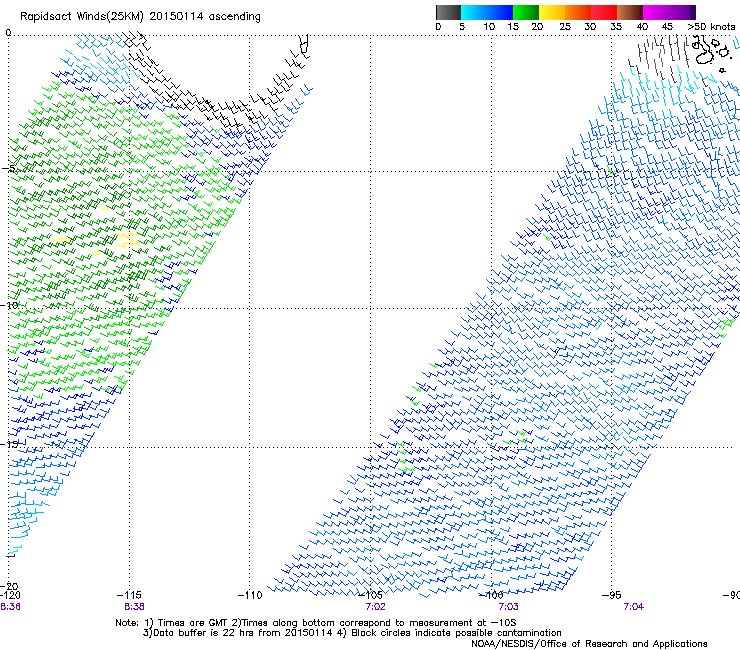Click the note line '3)Data buffer is 22 hrs'
Image resolution: width=740 pixels, height=650 pixels.
coord(352,633)
